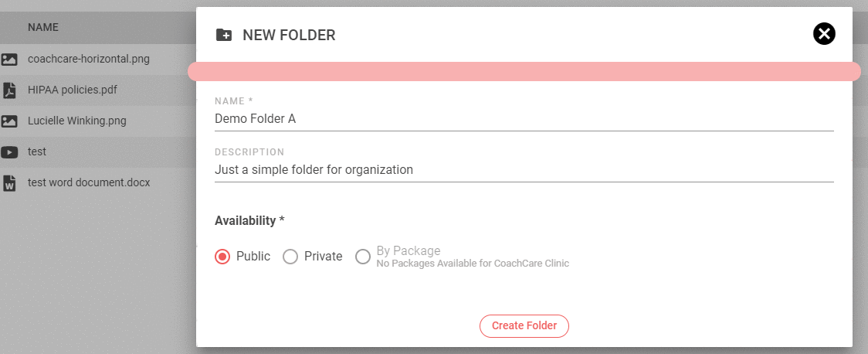Click the test video file icon
Screen dimensions: 868x354
[x=9, y=152]
